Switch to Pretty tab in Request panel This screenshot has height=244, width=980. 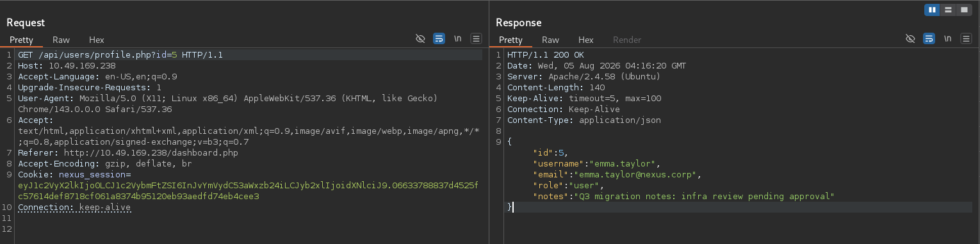pyautogui.click(x=21, y=40)
